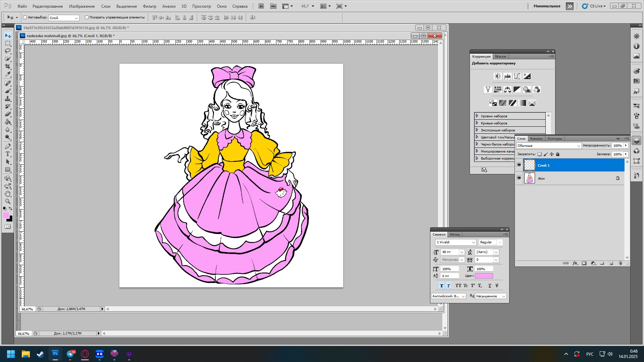Open Steam from the taskbar
Image resolution: width=644 pixels, height=362 pixels.
(x=41, y=354)
